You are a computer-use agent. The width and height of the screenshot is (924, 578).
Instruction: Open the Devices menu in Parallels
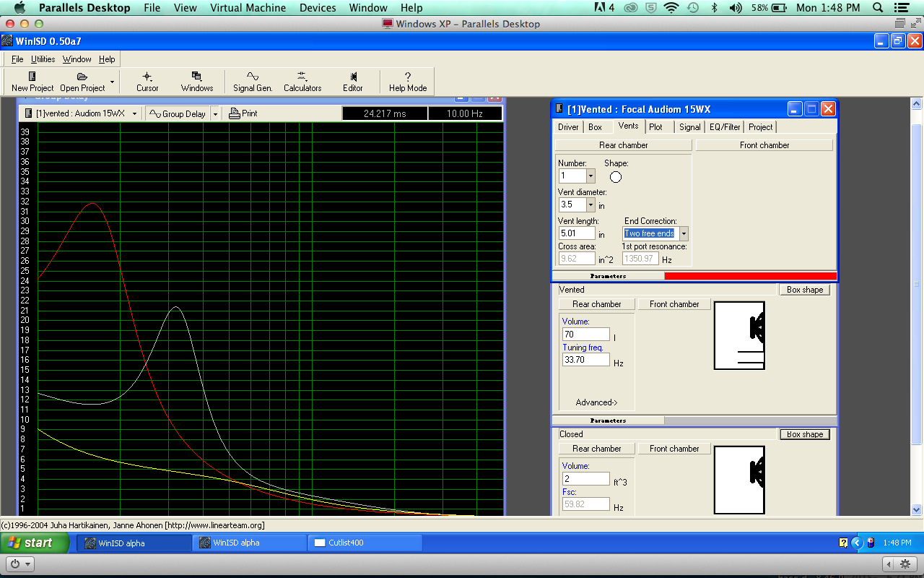click(318, 8)
